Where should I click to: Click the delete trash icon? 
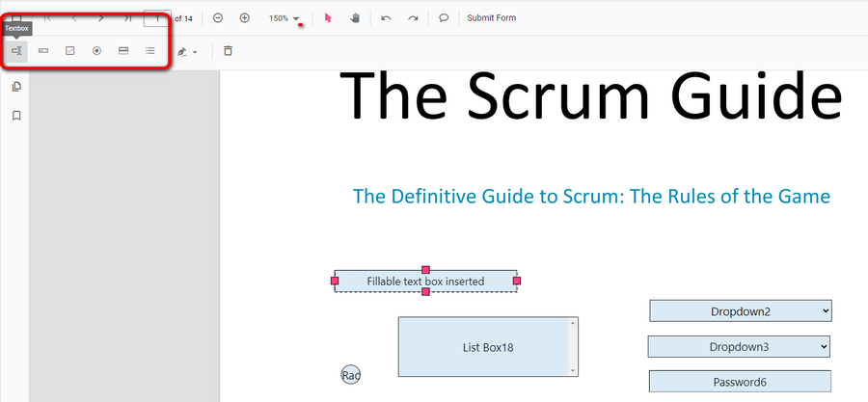228,51
